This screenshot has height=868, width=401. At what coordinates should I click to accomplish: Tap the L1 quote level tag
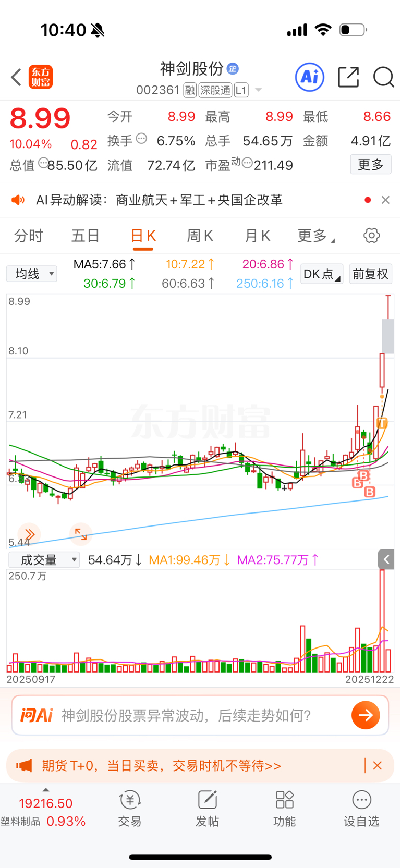[x=241, y=90]
